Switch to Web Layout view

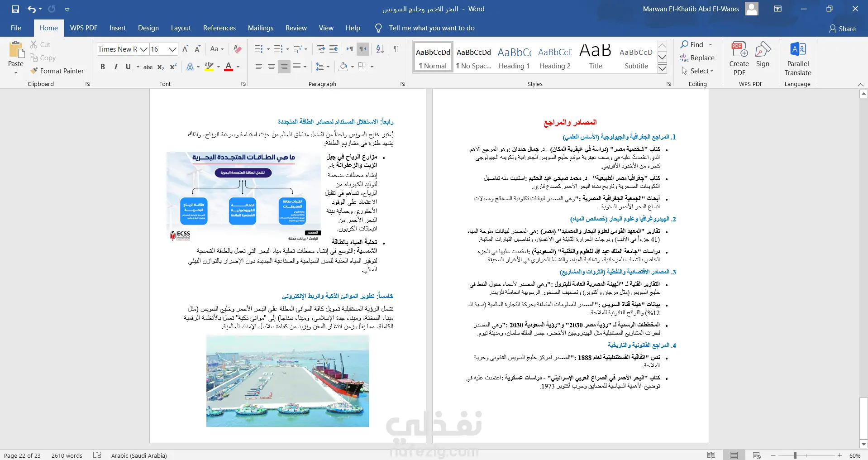pos(757,455)
